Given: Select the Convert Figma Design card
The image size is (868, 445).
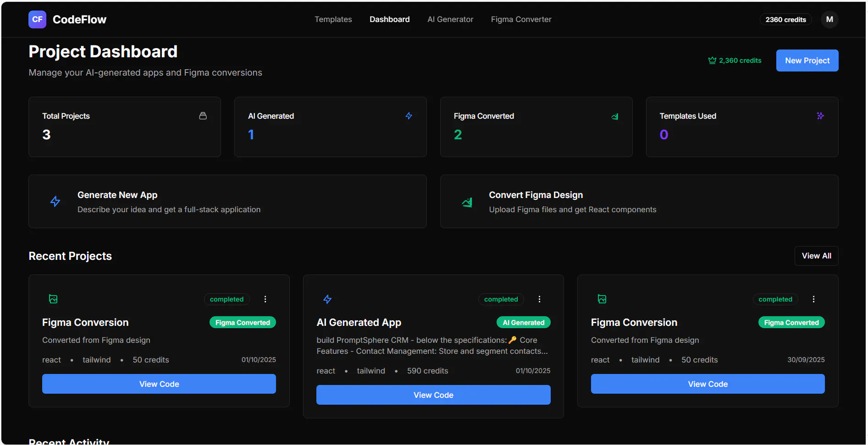Looking at the screenshot, I should tap(639, 202).
